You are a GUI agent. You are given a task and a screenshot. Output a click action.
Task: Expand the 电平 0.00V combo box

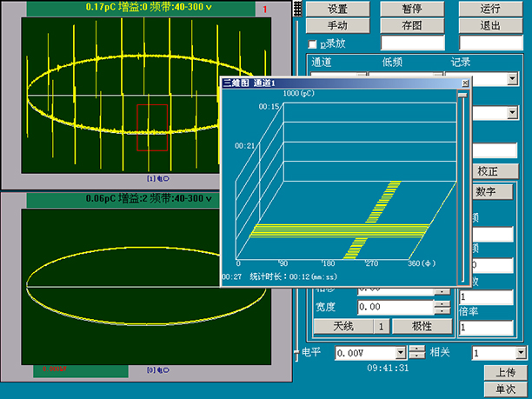(401, 353)
